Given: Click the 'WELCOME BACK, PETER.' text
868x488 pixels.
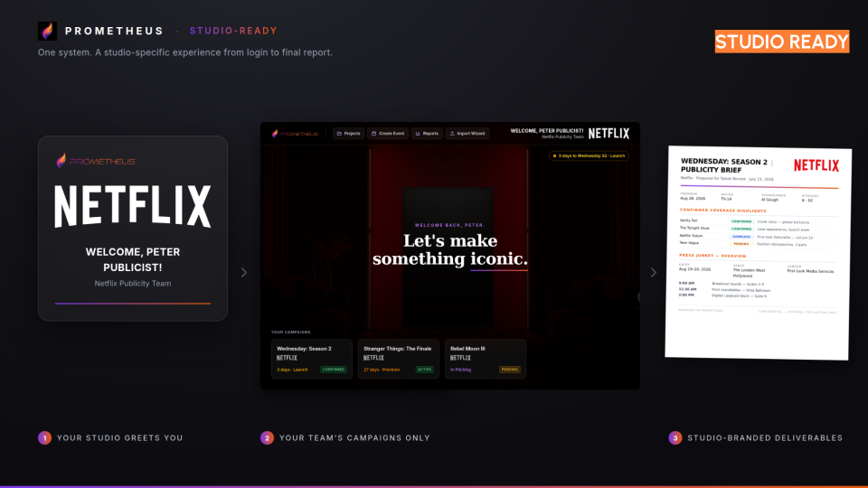Looking at the screenshot, I should [x=449, y=225].
